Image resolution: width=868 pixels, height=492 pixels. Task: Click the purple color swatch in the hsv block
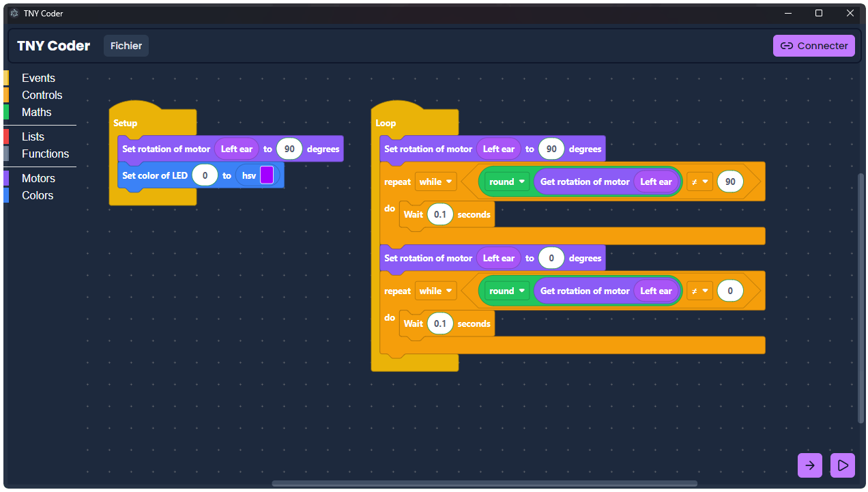tap(267, 175)
